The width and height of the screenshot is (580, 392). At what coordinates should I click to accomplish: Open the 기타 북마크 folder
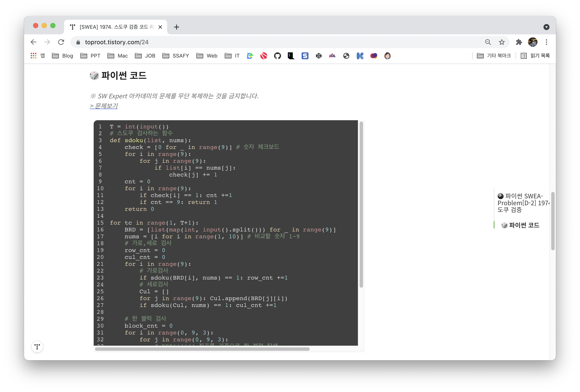pos(493,56)
